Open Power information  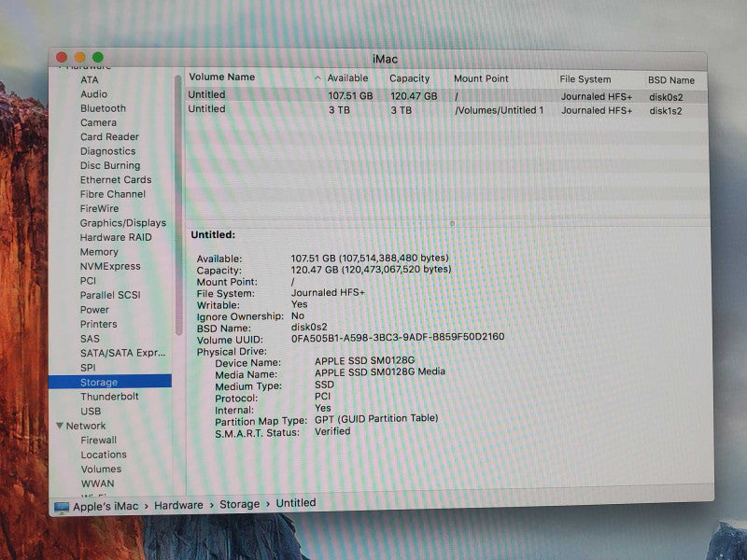[94, 310]
